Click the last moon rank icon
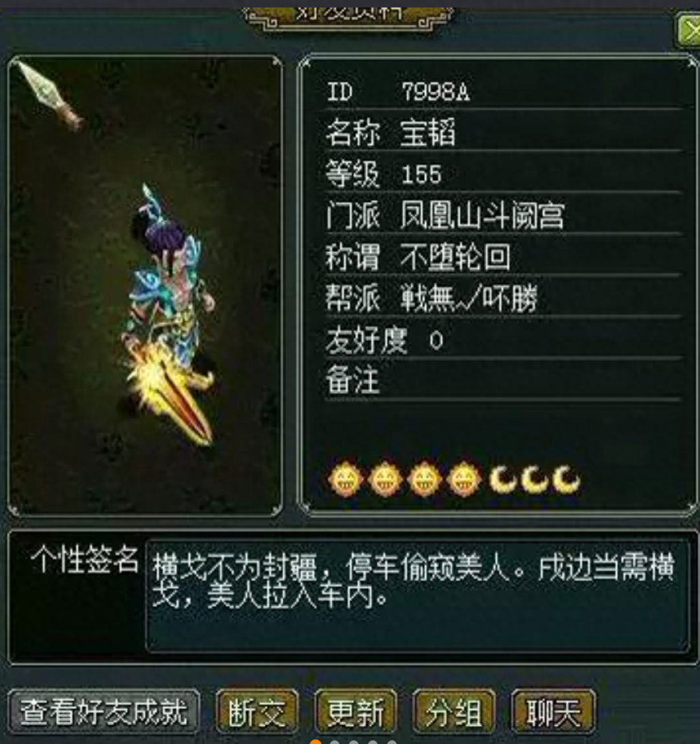 point(566,479)
